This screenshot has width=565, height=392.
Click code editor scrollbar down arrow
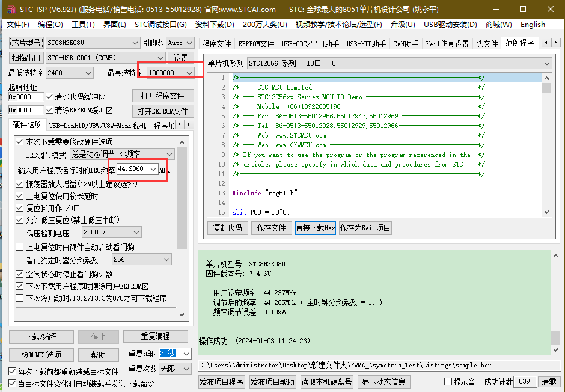click(546, 212)
